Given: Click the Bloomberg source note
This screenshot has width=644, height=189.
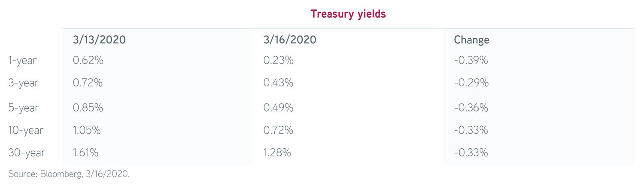Looking at the screenshot, I should (68, 174).
